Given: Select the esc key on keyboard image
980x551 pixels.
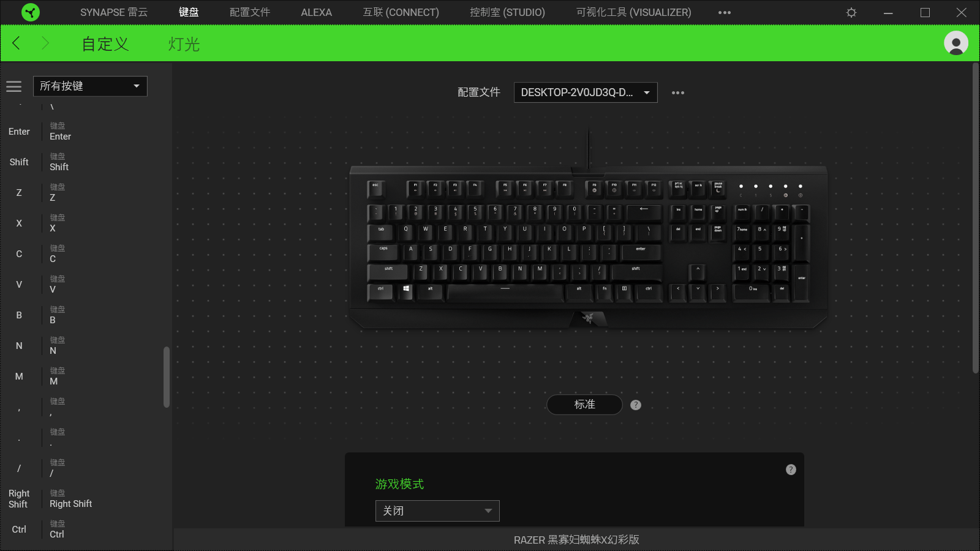Looking at the screenshot, I should (x=376, y=189).
